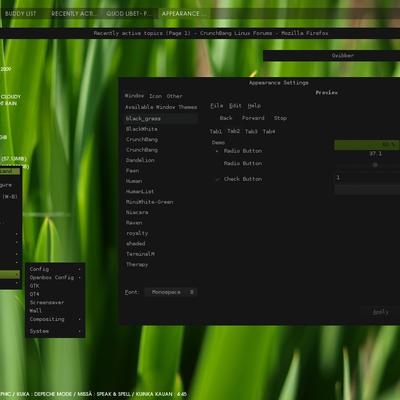Expand the Openbox Config submenu entry
This screenshot has height=400, width=400.
pyautogui.click(x=55, y=277)
